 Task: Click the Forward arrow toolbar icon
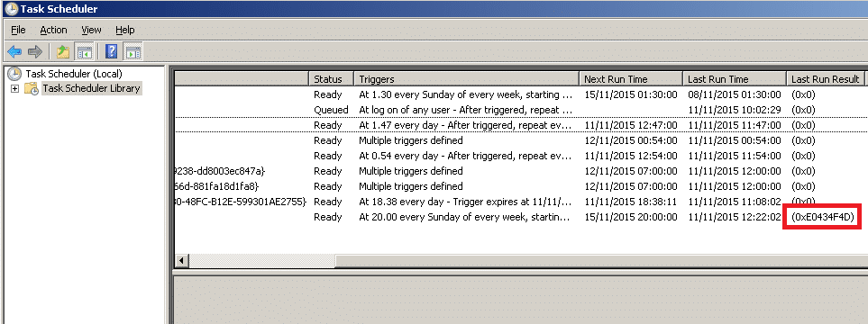(x=35, y=52)
